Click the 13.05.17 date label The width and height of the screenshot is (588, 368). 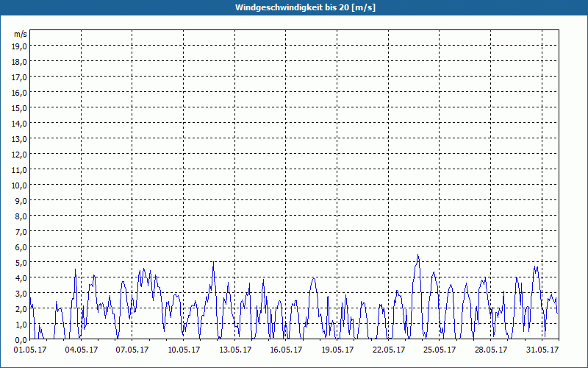235,350
